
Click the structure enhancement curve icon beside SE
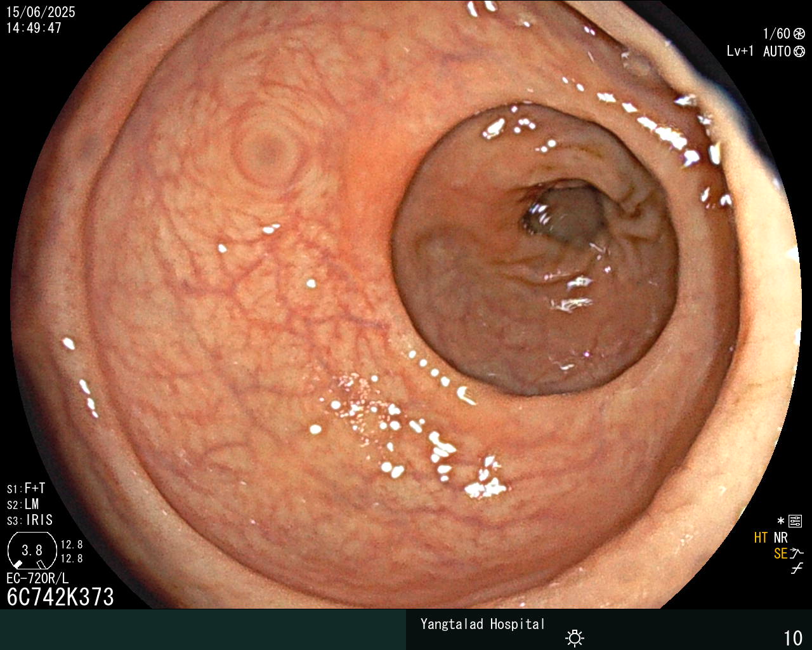(797, 554)
